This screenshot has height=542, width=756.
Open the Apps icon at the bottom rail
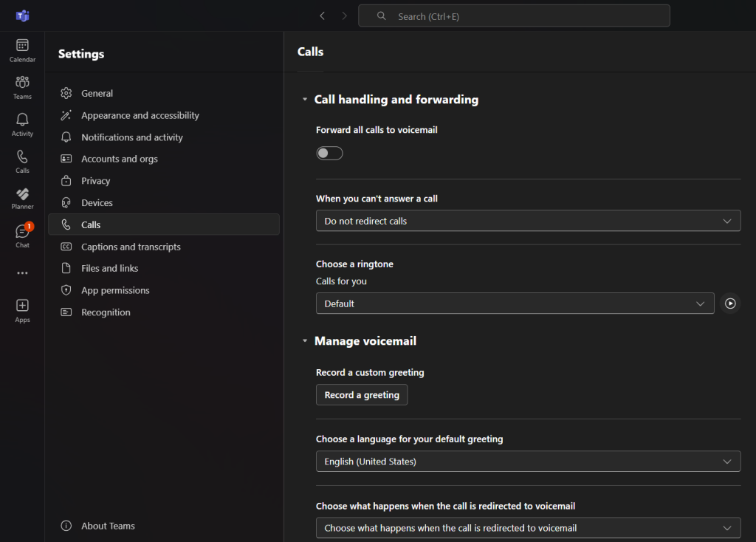click(x=21, y=308)
